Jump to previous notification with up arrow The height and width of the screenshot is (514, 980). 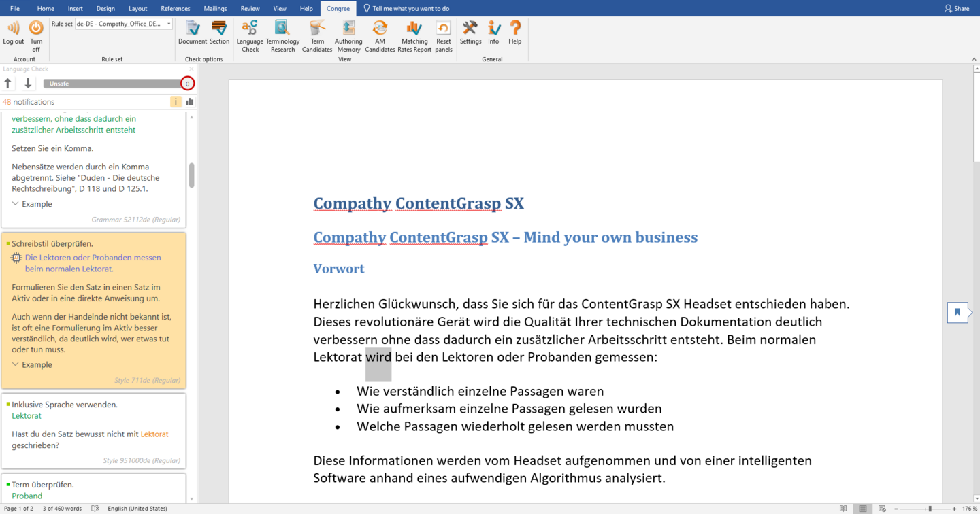pyautogui.click(x=8, y=84)
